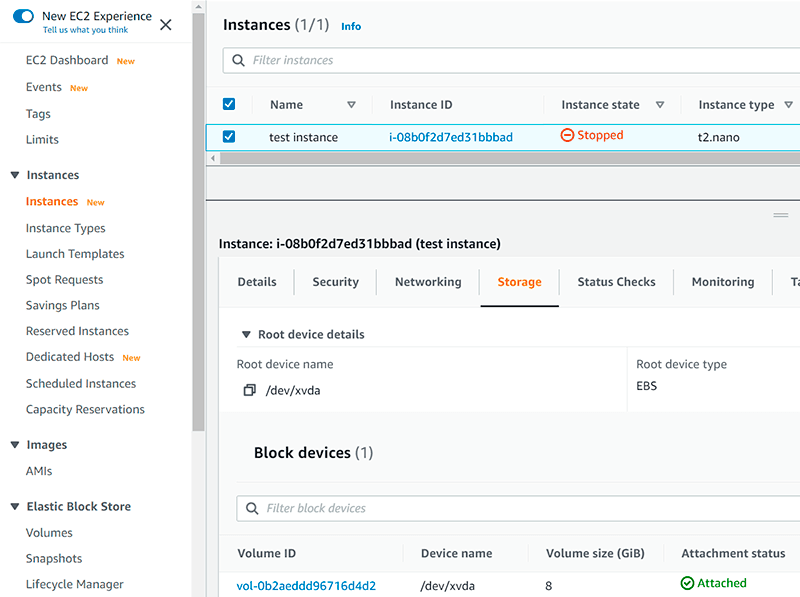Close the New EC2 Experience banner
Viewport: 800px width, 597px height.
click(166, 25)
